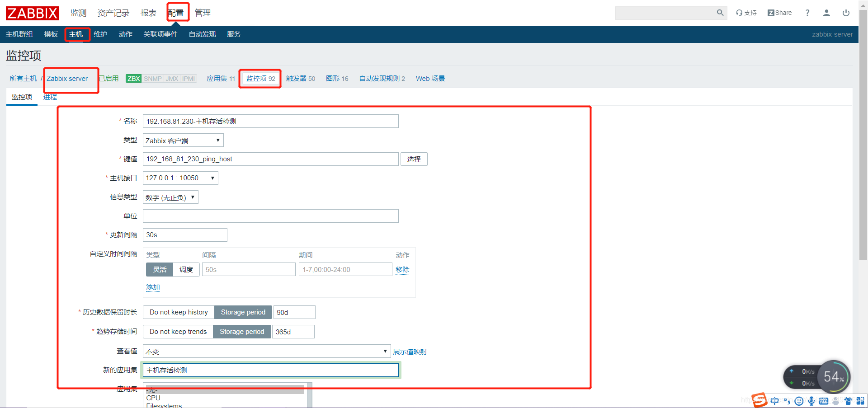This screenshot has height=408, width=868.
Task: Open the 动作 submenu
Action: (x=125, y=34)
